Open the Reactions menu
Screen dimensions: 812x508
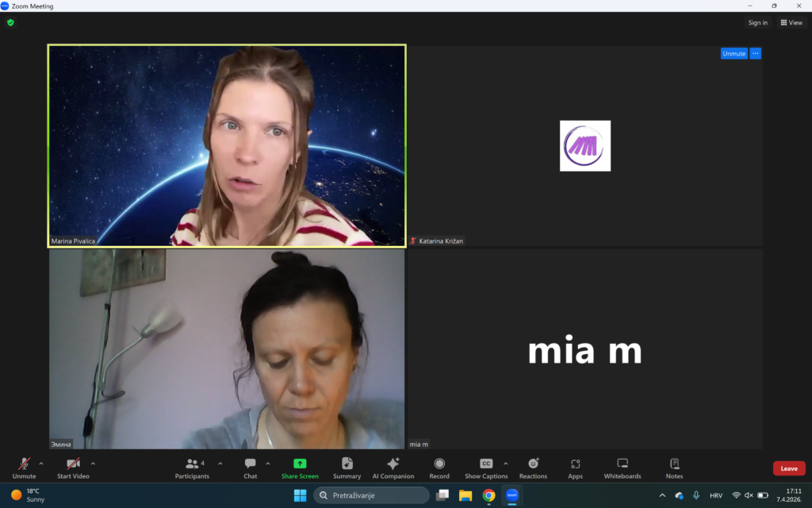pos(533,468)
